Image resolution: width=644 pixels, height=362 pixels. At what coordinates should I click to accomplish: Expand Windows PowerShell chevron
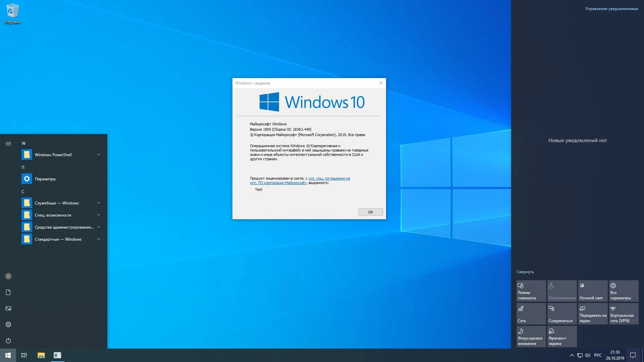tap(99, 155)
